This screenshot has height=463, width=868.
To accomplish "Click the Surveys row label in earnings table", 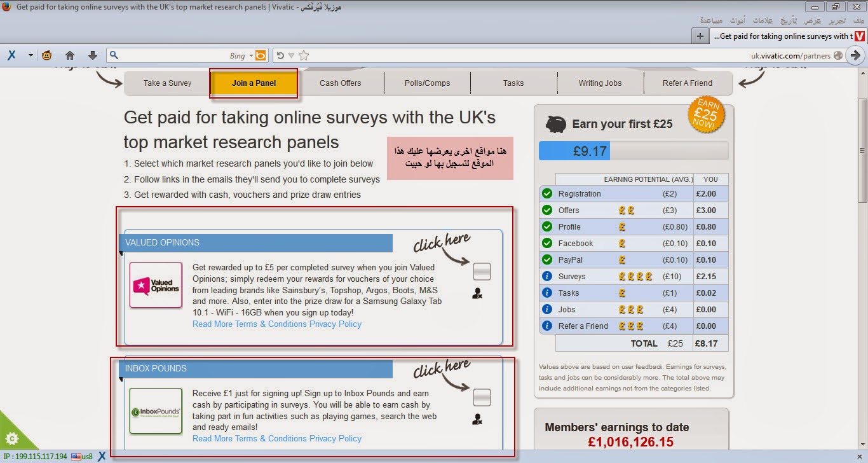I will click(x=572, y=277).
